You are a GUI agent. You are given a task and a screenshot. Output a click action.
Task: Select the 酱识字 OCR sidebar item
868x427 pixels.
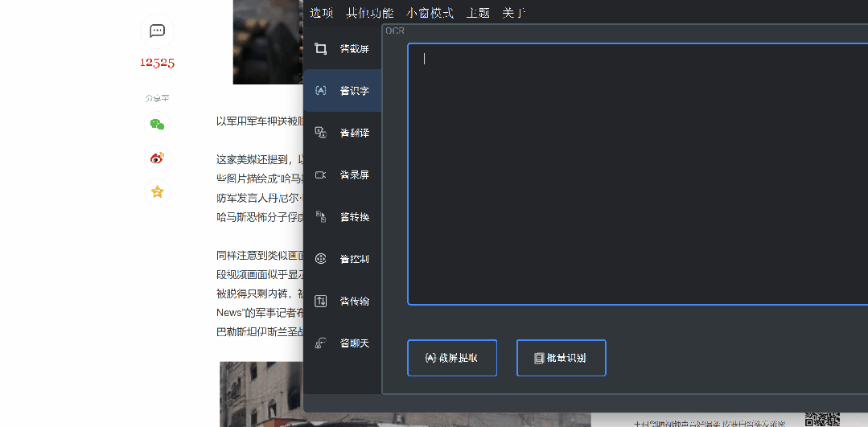tap(342, 91)
